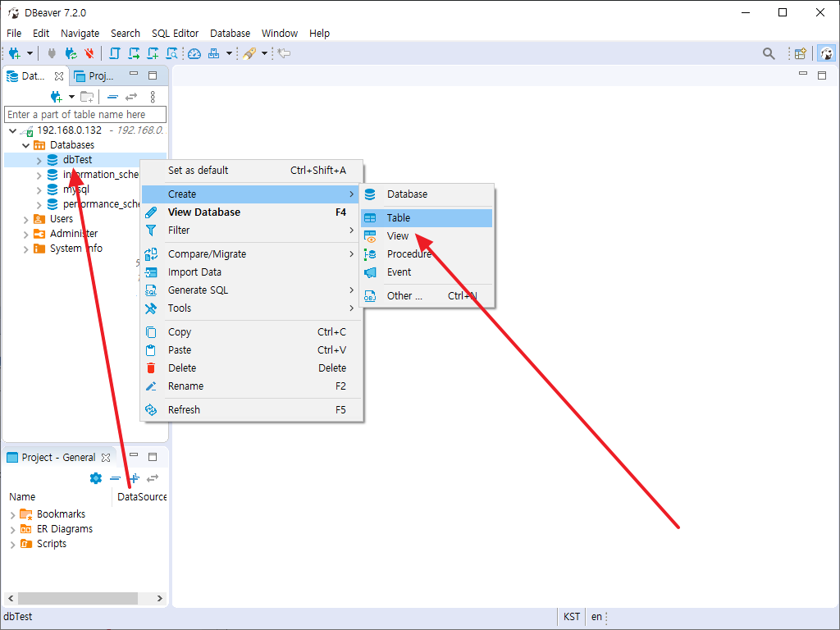This screenshot has width=840, height=630.
Task: Click the grayed new folder icon in navigator
Action: [x=87, y=97]
